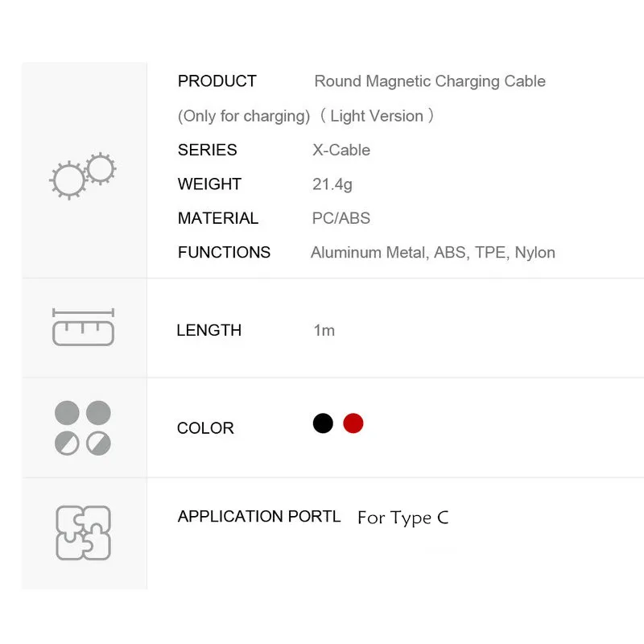The height and width of the screenshot is (644, 644).
Task: Click the smaller upper-right gear
Action: tap(101, 168)
